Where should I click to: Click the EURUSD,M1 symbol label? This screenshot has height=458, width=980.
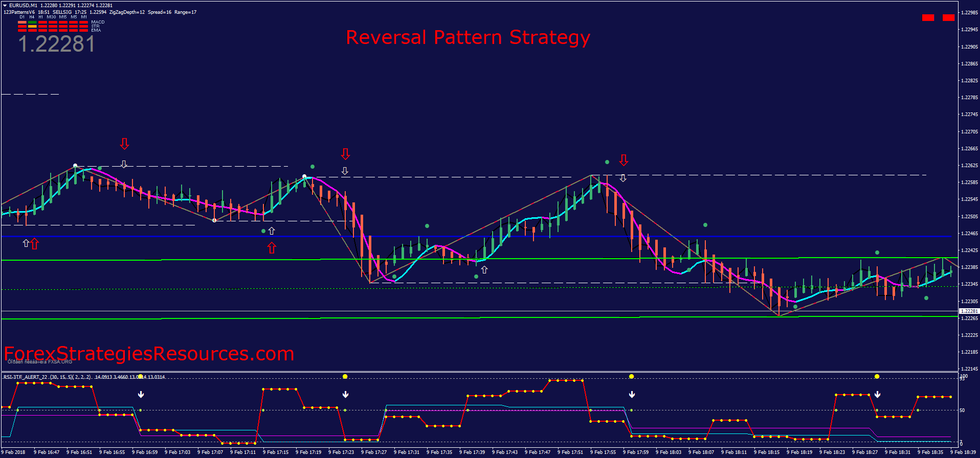tap(23, 6)
